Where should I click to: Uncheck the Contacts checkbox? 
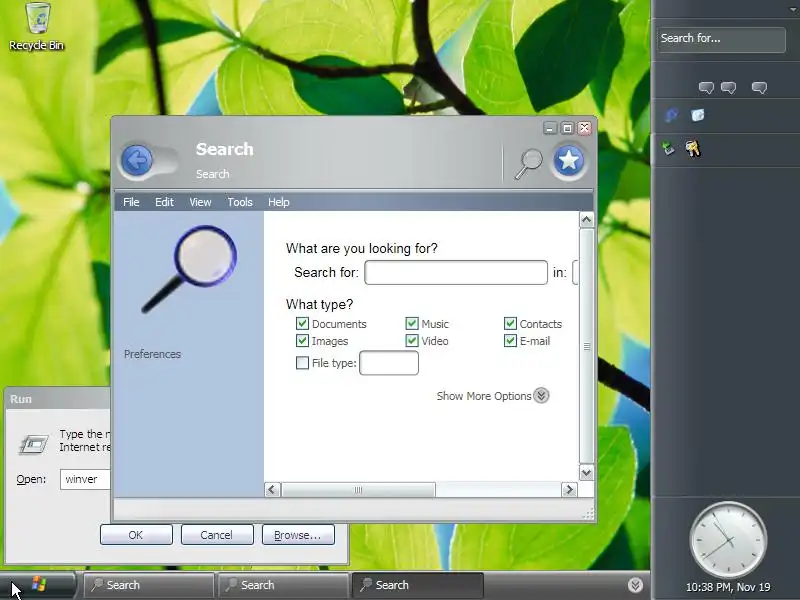pyautogui.click(x=510, y=323)
